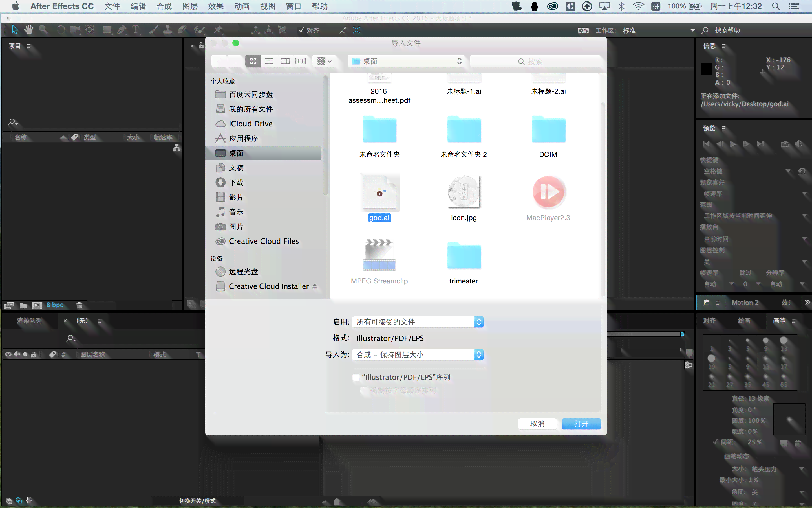
Task: Toggle lock column in timeline header
Action: 33,354
